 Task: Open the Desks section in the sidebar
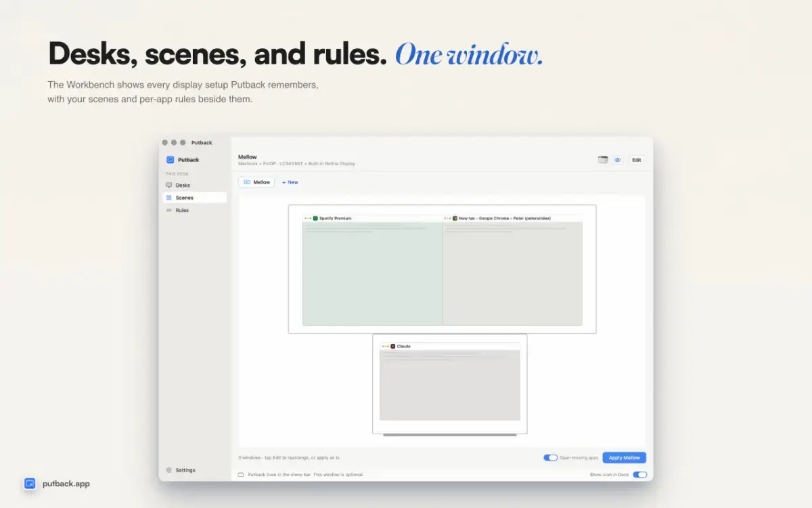[x=194, y=185]
